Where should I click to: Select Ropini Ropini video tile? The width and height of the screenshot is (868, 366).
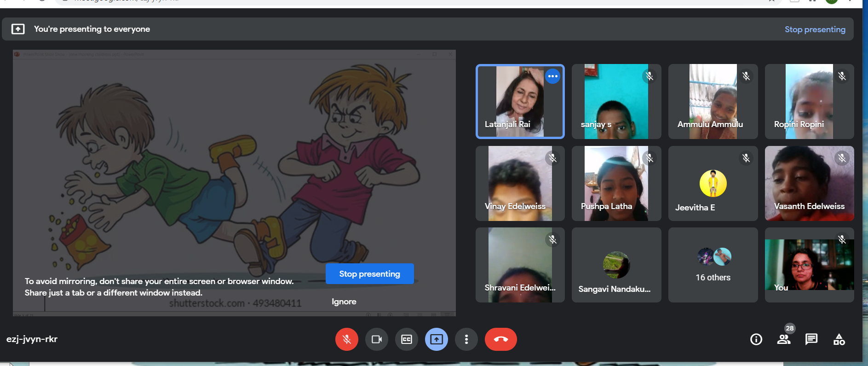[809, 101]
